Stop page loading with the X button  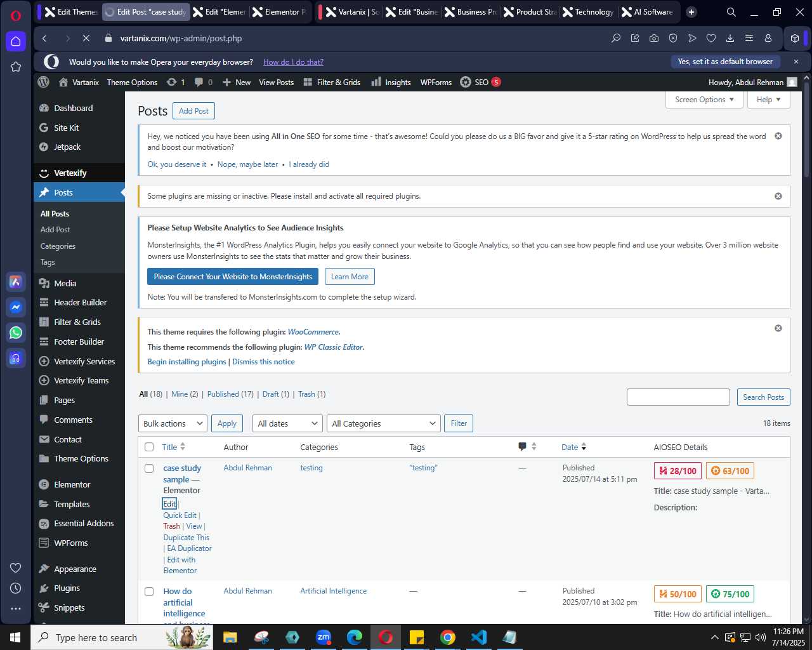86,38
